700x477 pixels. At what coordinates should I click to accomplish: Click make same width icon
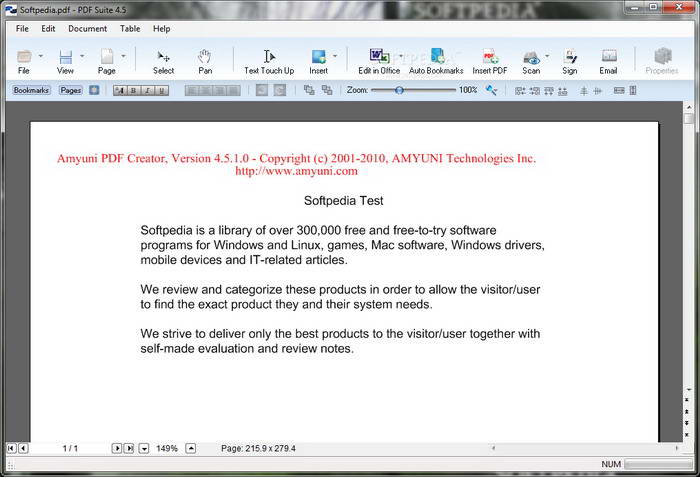(619, 91)
